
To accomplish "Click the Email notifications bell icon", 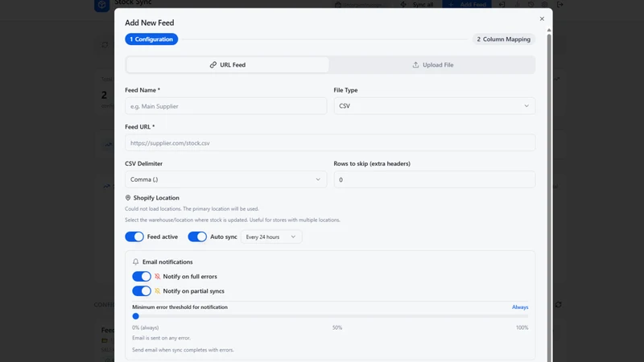I will [135, 262].
